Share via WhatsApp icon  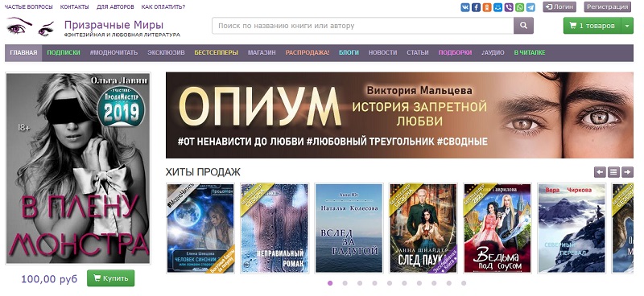tap(519, 7)
